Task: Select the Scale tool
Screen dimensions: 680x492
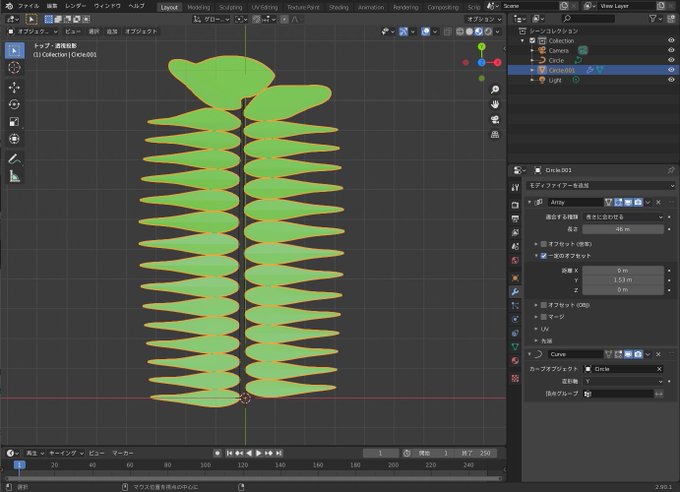Action: coord(14,122)
